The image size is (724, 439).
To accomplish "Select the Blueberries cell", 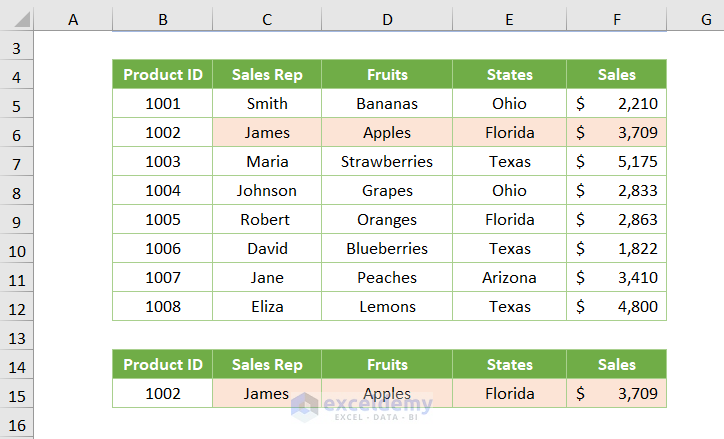I will click(x=387, y=249).
